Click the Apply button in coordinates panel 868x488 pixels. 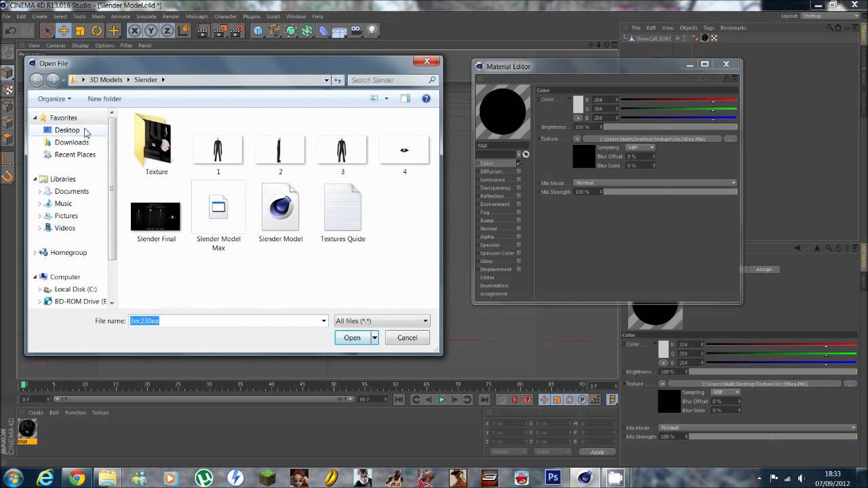coord(597,452)
